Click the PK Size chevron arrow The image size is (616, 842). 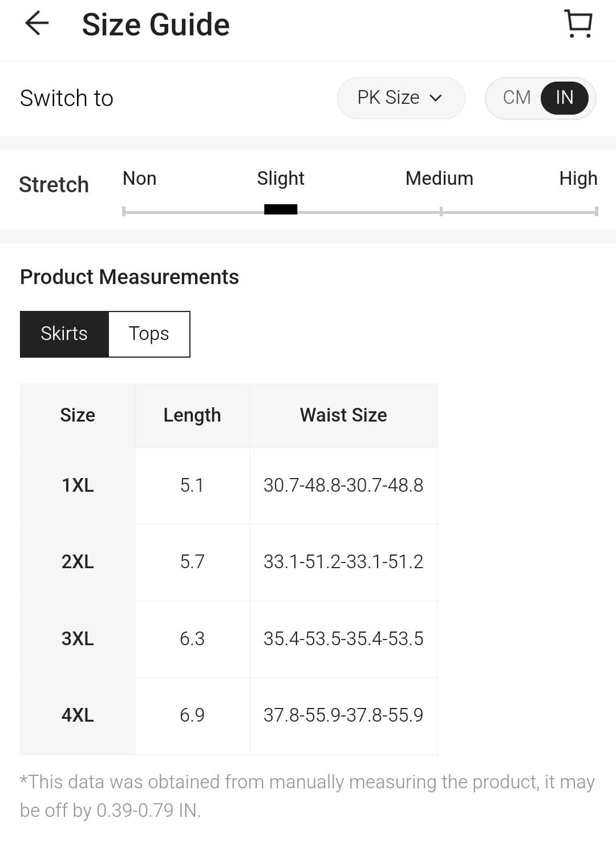coord(436,98)
